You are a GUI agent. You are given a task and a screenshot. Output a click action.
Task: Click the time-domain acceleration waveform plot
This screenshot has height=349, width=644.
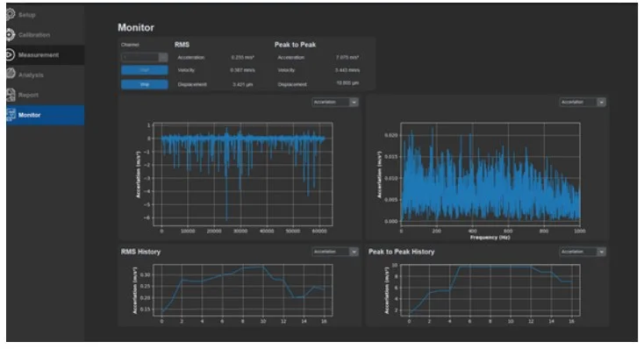click(243, 174)
